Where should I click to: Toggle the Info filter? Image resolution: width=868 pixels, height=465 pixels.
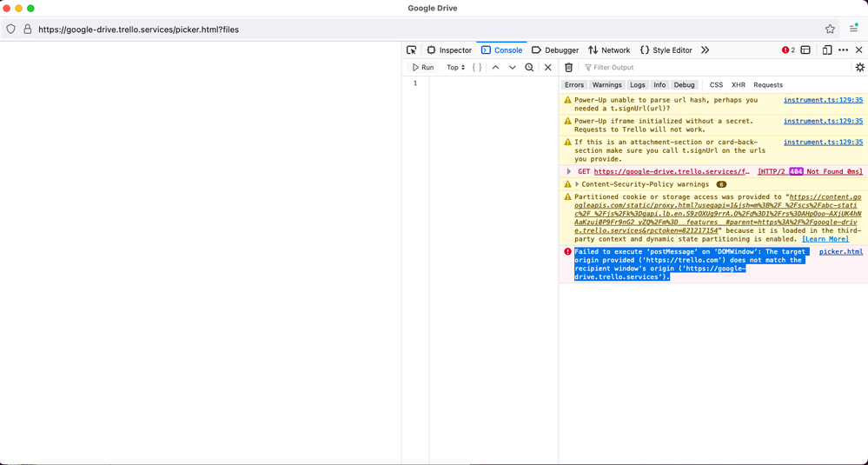click(x=659, y=84)
